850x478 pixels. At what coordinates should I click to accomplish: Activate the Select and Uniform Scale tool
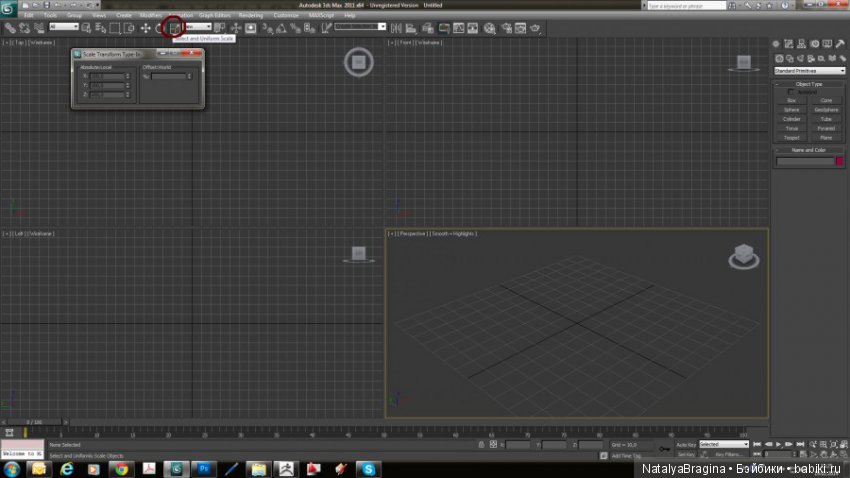[175, 28]
